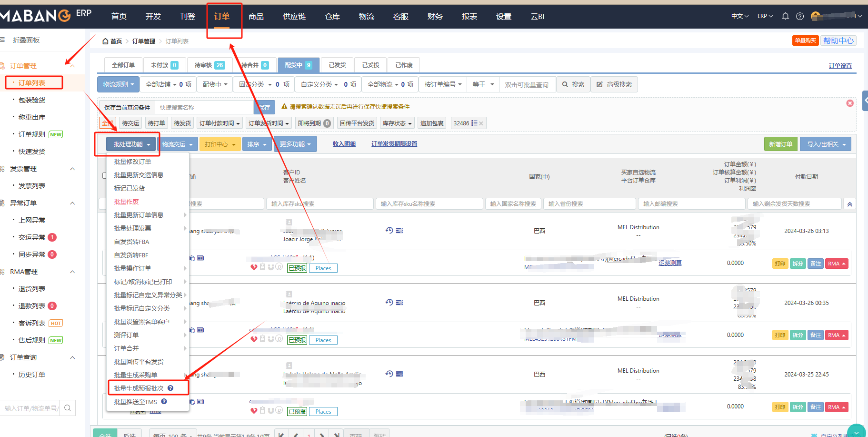Click customer contact-card icon above Laercio de Aquino

coord(289,294)
